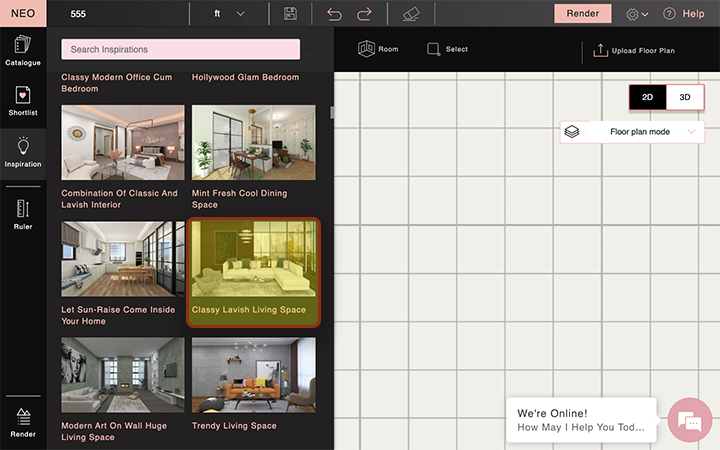Screen dimensions: 720x450
Task: Click the inspiration panel scrollbar handle
Action: point(332,112)
